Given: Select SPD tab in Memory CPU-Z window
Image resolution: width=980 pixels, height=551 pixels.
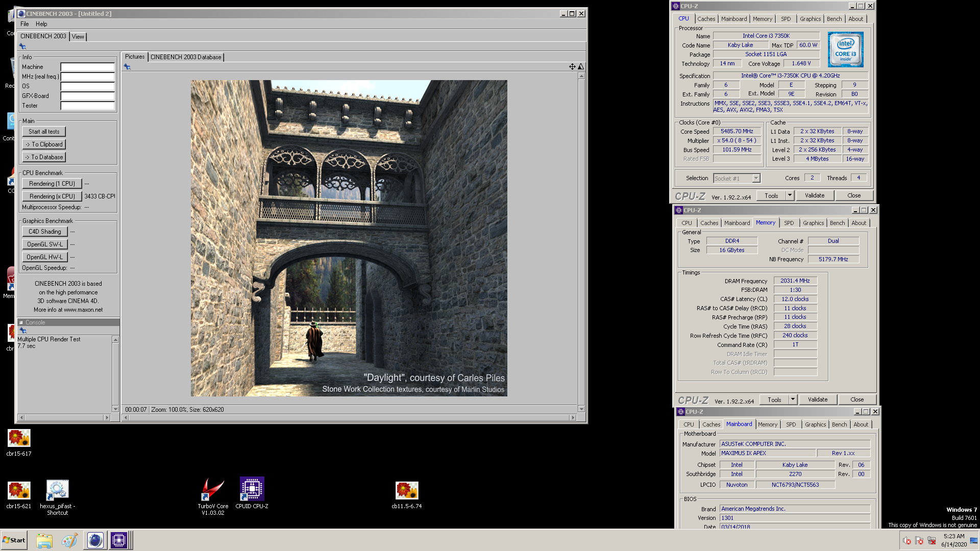Looking at the screenshot, I should point(789,223).
